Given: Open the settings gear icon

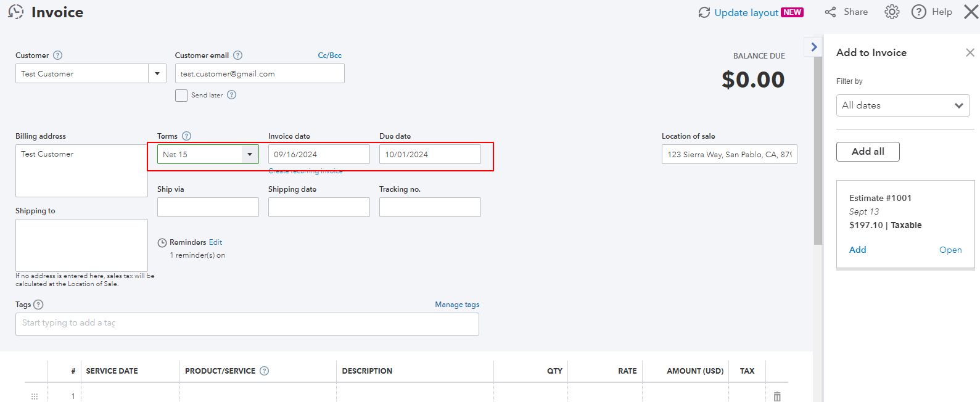Looking at the screenshot, I should click(892, 12).
